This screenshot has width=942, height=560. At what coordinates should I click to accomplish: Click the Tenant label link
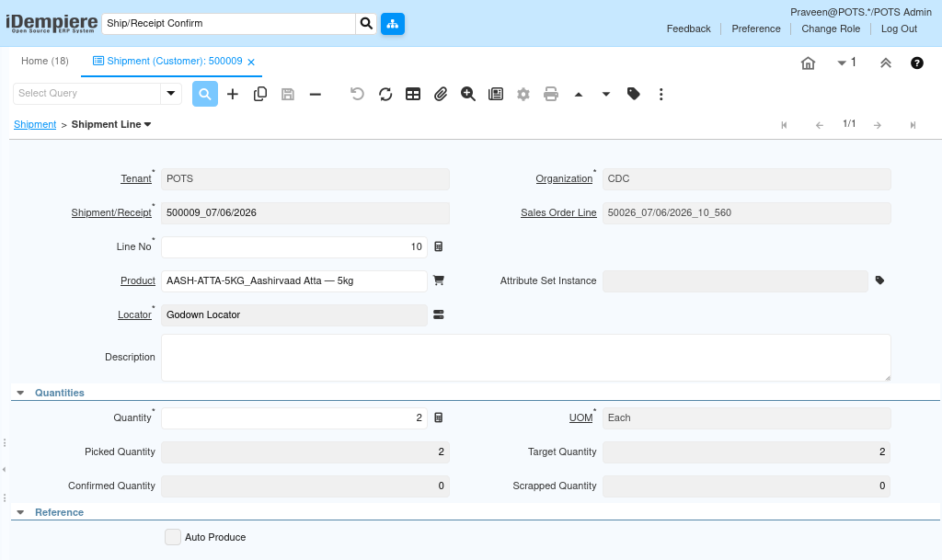tap(136, 179)
